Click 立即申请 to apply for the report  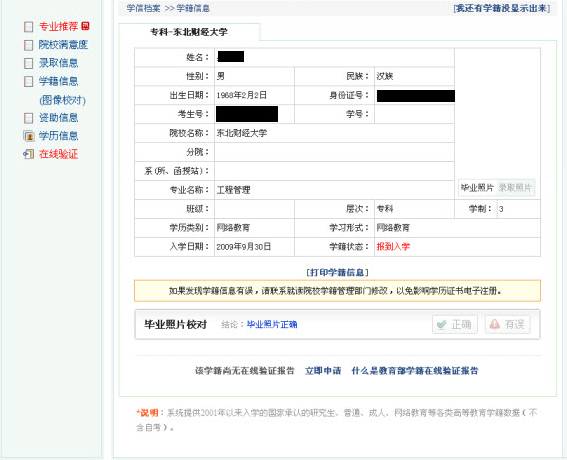coord(323,371)
